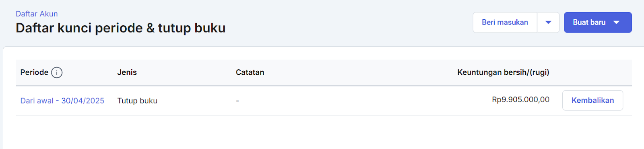Go back via Daftar Akun breadcrumb
This screenshot has width=644, height=149.
coord(37,14)
